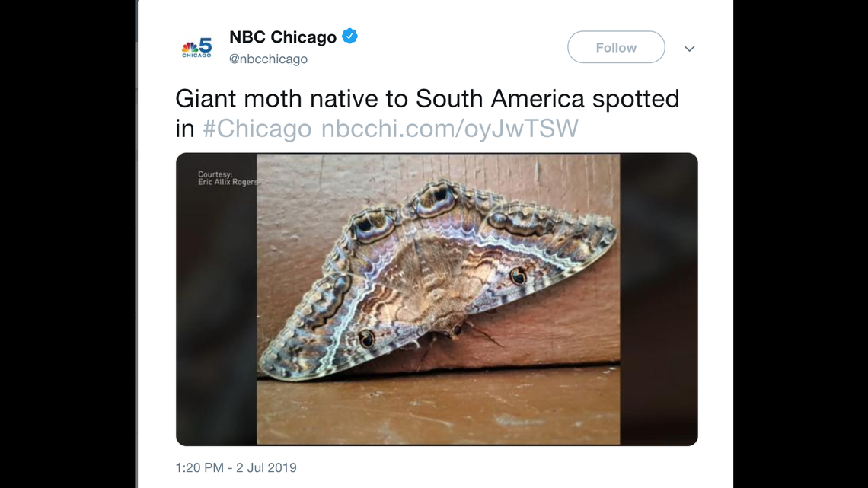Click the @nbcchicago handle
The image size is (868, 488).
tap(269, 59)
